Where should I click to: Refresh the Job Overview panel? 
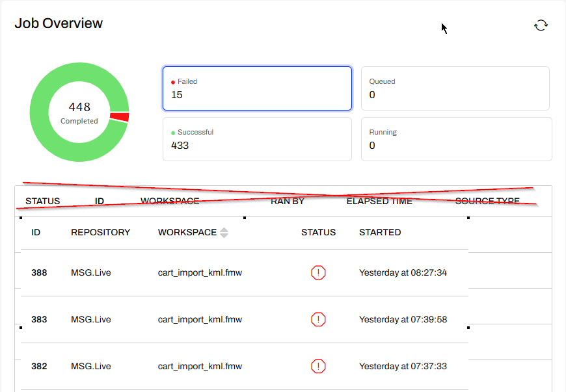pos(541,25)
